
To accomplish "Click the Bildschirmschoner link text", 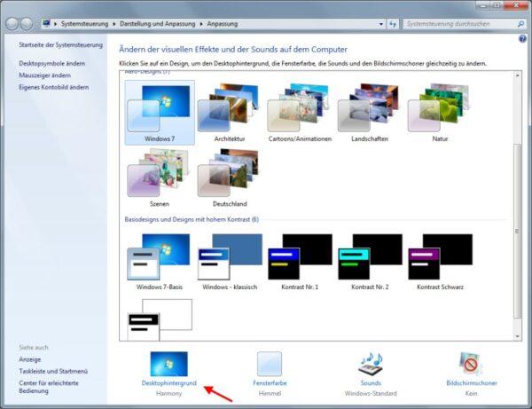I will pyautogui.click(x=472, y=383).
